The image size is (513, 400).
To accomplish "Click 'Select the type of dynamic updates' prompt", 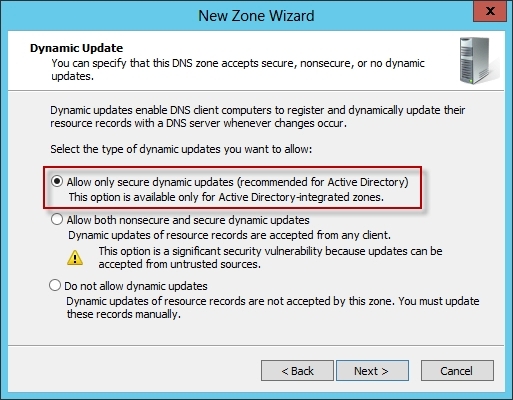I will 181,149.
